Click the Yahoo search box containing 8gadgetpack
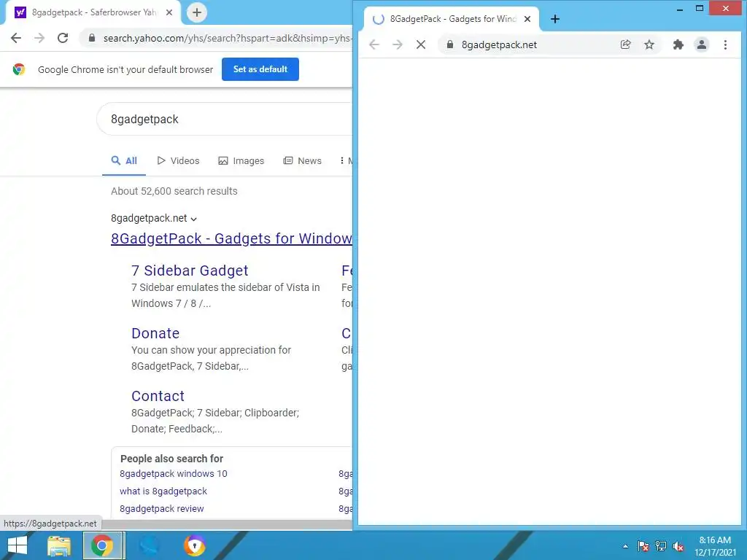This screenshot has height=560, width=747. [x=224, y=119]
